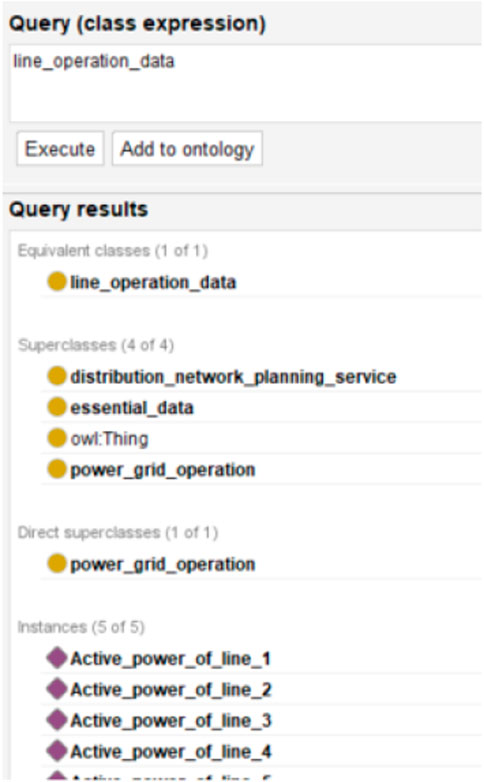Click the class icon beside distribution_network_planning_service
This screenshot has width=484, height=782.
[x=57, y=376]
